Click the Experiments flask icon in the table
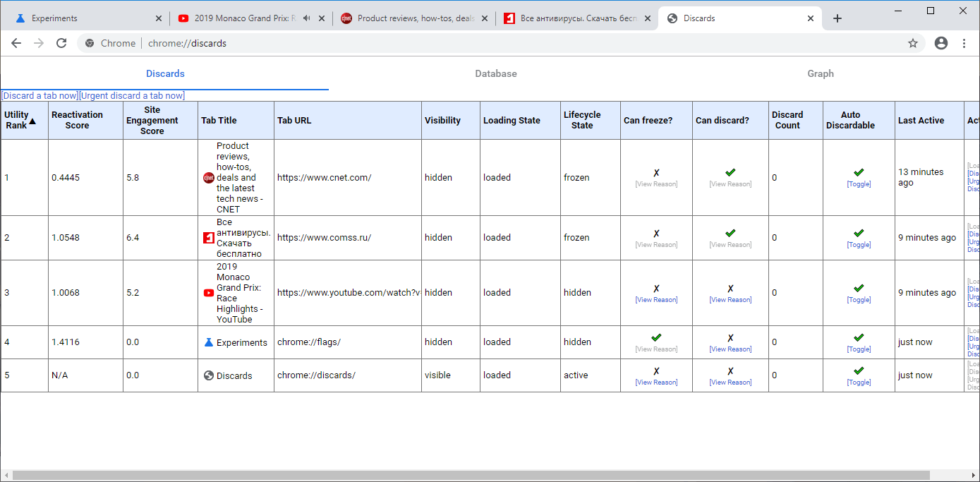Screen dimensions: 980x482 point(208,342)
